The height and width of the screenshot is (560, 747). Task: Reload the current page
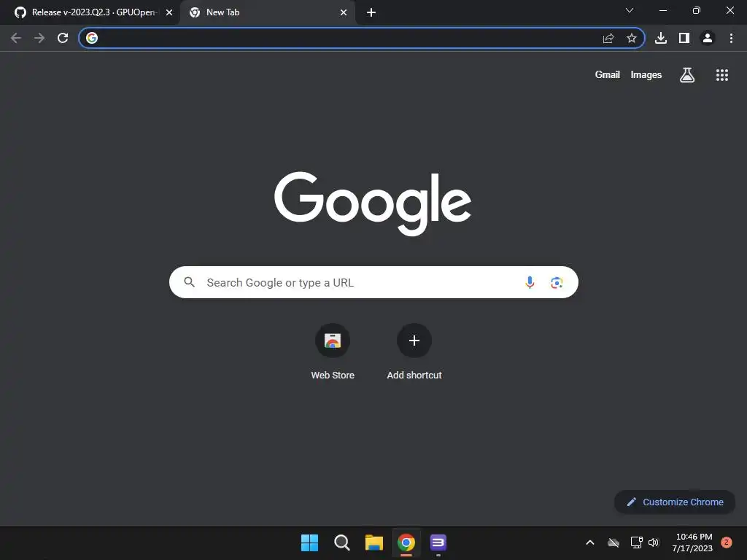click(x=63, y=38)
